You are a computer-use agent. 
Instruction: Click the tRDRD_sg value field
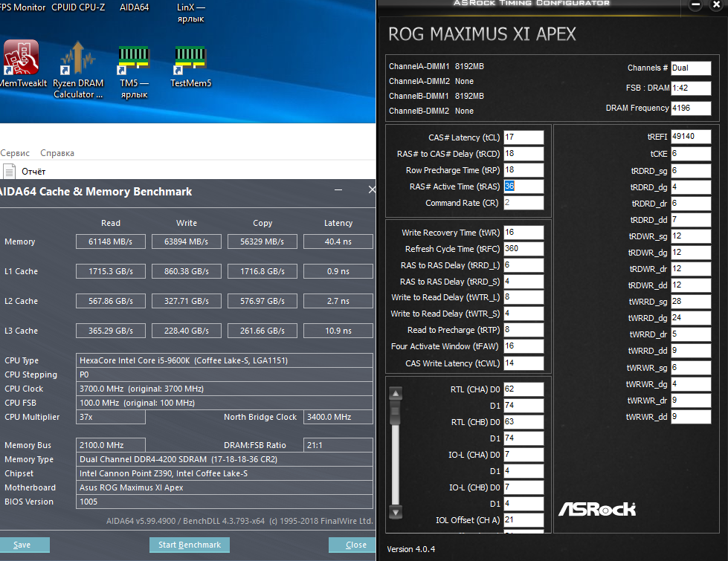[691, 171]
